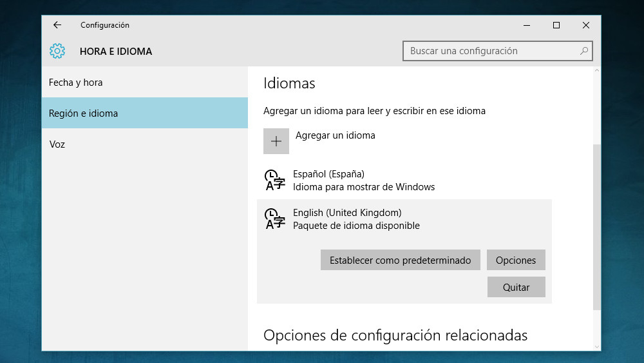
Task: Open Opciones for English language
Action: [x=516, y=260]
